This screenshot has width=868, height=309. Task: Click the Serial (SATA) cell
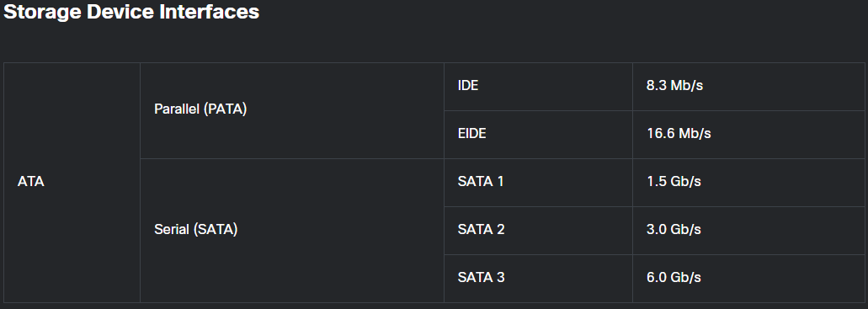tap(292, 231)
